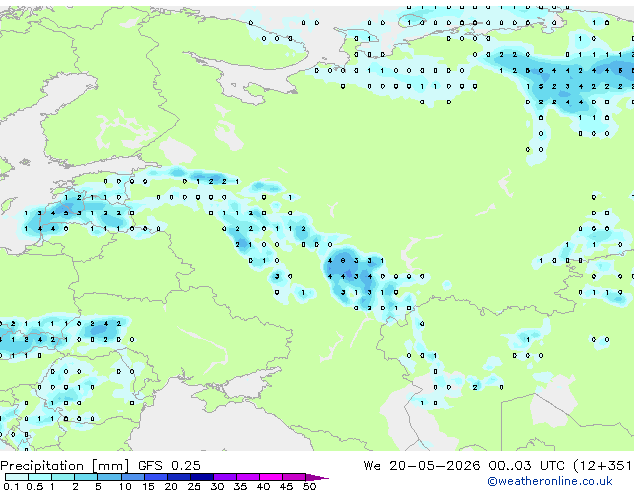This screenshot has height=490, width=634.
Task: Pick the 10–15 mm legend color box
Action: 132,477
